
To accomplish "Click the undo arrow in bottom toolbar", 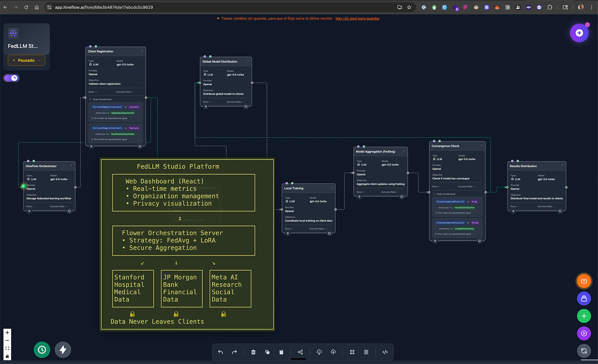I will 220,352.
